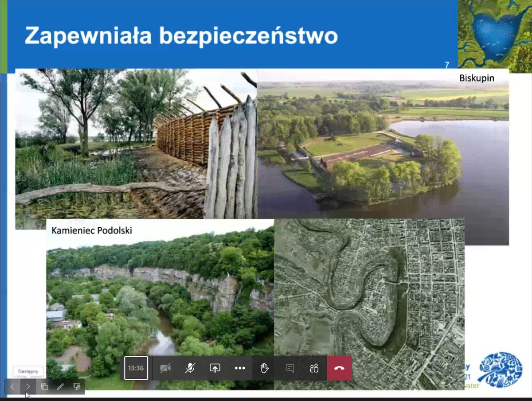The width and height of the screenshot is (532, 401).
Task: Advance to the next slide
Action: pyautogui.click(x=28, y=386)
